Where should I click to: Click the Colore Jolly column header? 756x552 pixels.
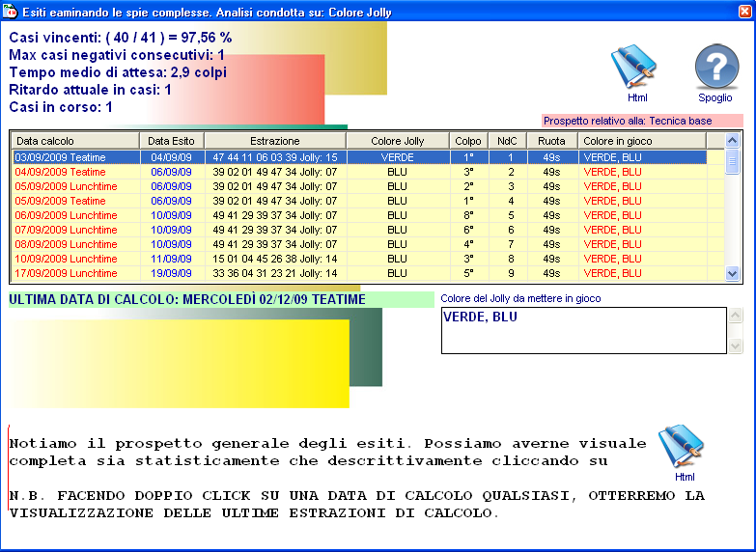tap(397, 141)
